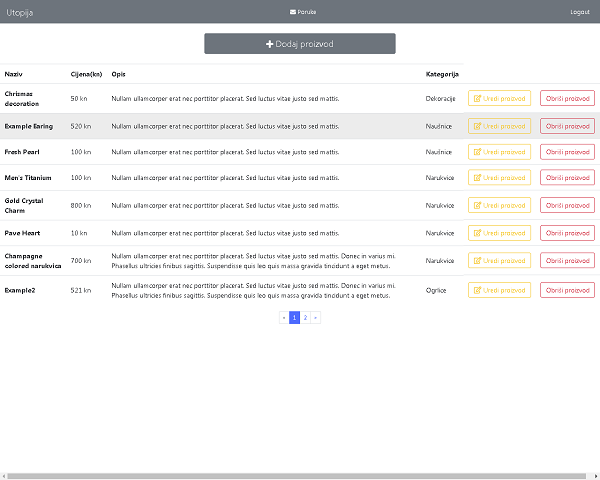Click the envelope icon next to Poruke
600x480 pixels.
tap(293, 12)
